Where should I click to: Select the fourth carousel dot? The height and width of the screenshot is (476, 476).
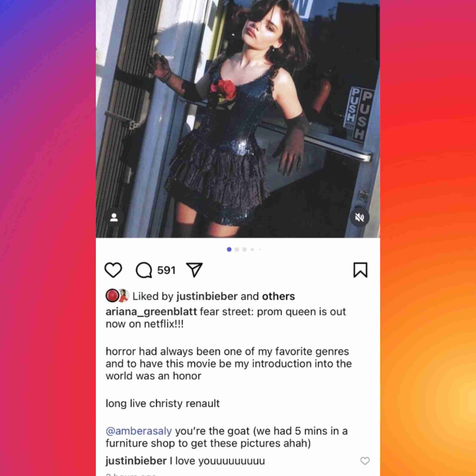click(252, 249)
